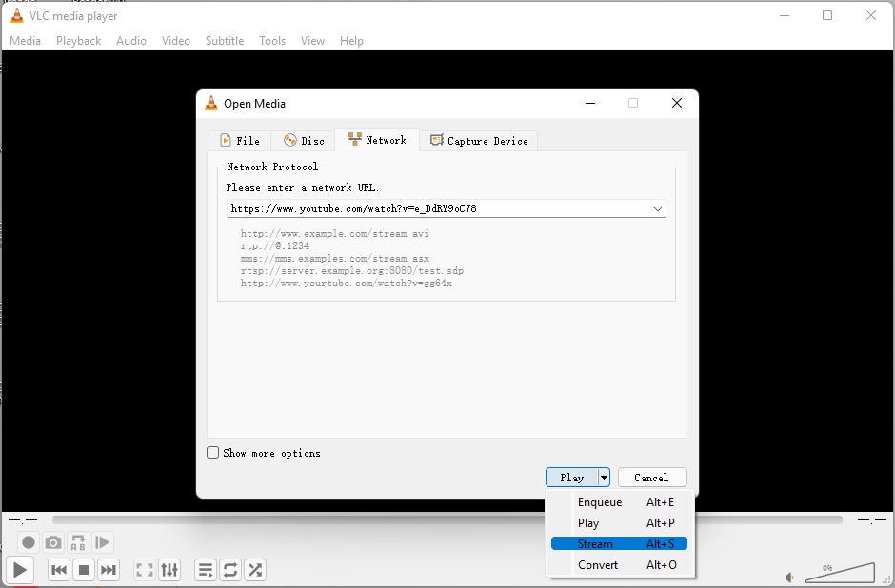Switch to the Disc tab
The height and width of the screenshot is (588, 895).
pos(304,140)
